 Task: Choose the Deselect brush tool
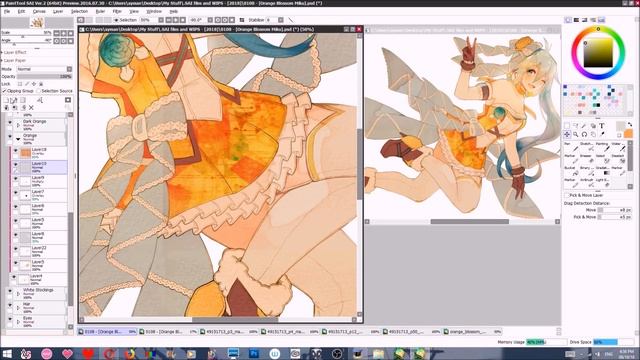pos(618,159)
